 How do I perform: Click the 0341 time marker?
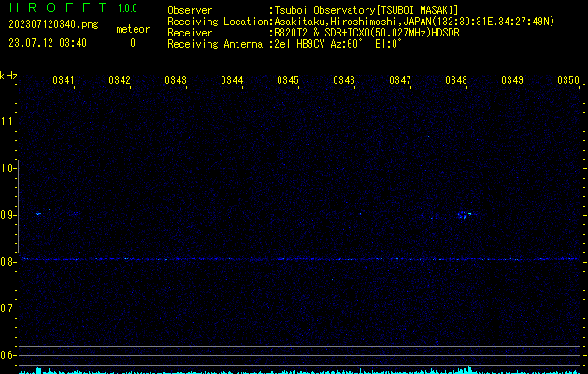coord(64,81)
